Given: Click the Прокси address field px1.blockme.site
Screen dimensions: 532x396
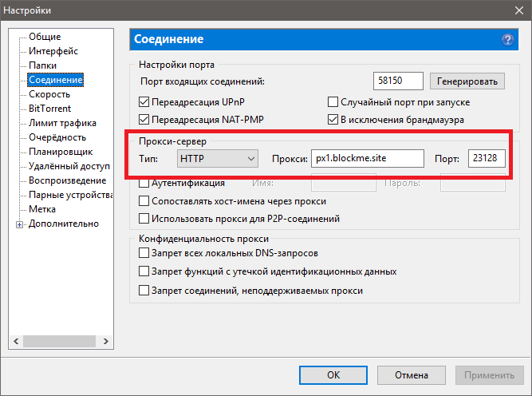Looking at the screenshot, I should tap(368, 159).
